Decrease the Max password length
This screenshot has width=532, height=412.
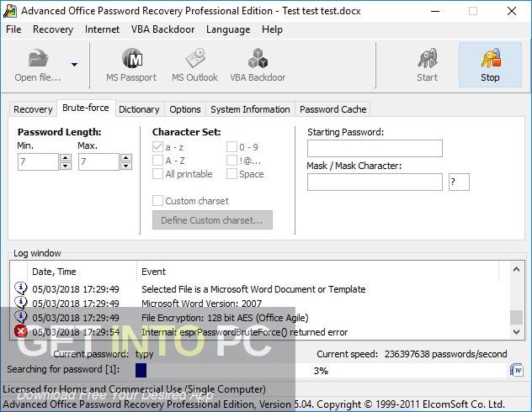[126, 166]
